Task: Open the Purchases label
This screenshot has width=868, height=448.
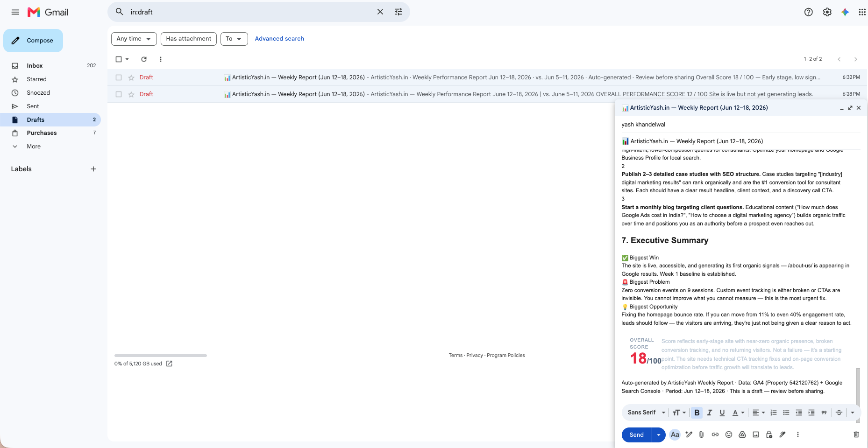Action: [x=42, y=133]
